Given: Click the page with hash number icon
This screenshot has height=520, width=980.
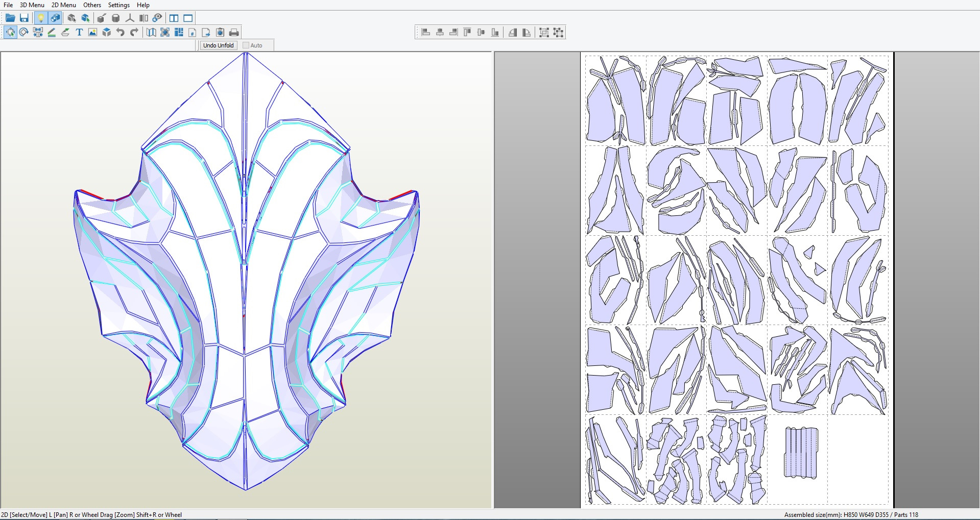Looking at the screenshot, I should [193, 33].
